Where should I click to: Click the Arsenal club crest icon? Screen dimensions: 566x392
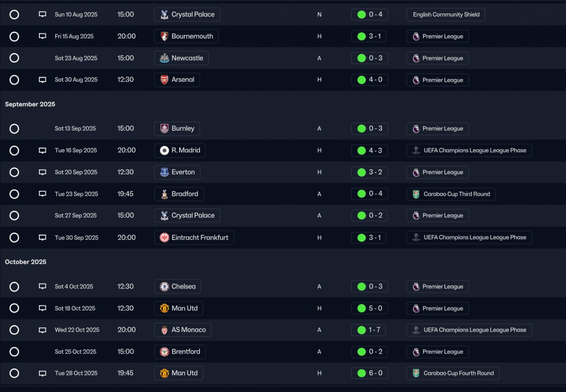(x=164, y=80)
